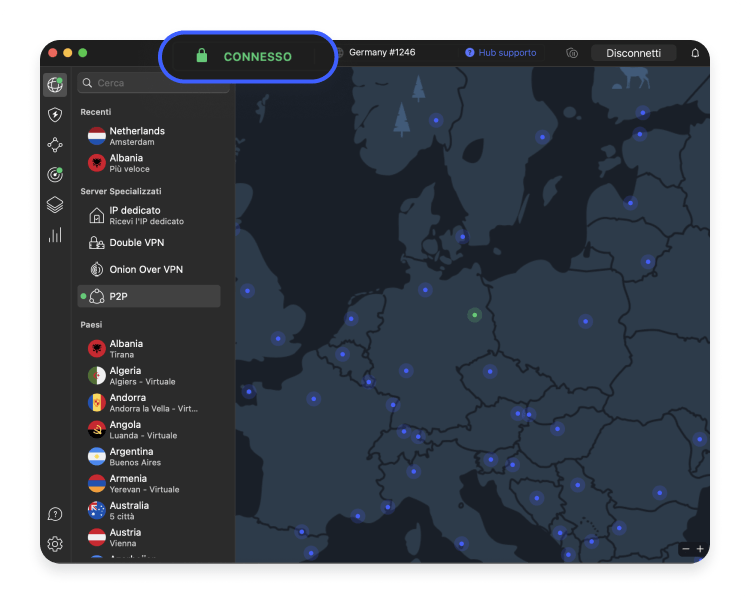This screenshot has height=604, width=750.
Task: Choose Onion Over VPN specialized server
Action: click(149, 269)
